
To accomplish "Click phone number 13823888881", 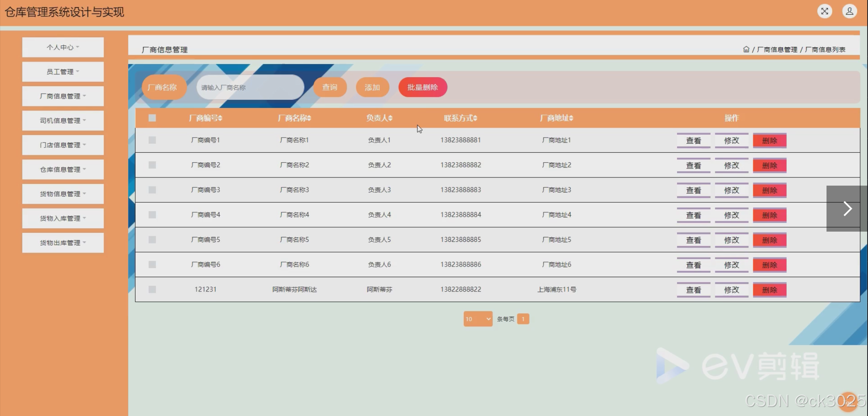I will (460, 140).
